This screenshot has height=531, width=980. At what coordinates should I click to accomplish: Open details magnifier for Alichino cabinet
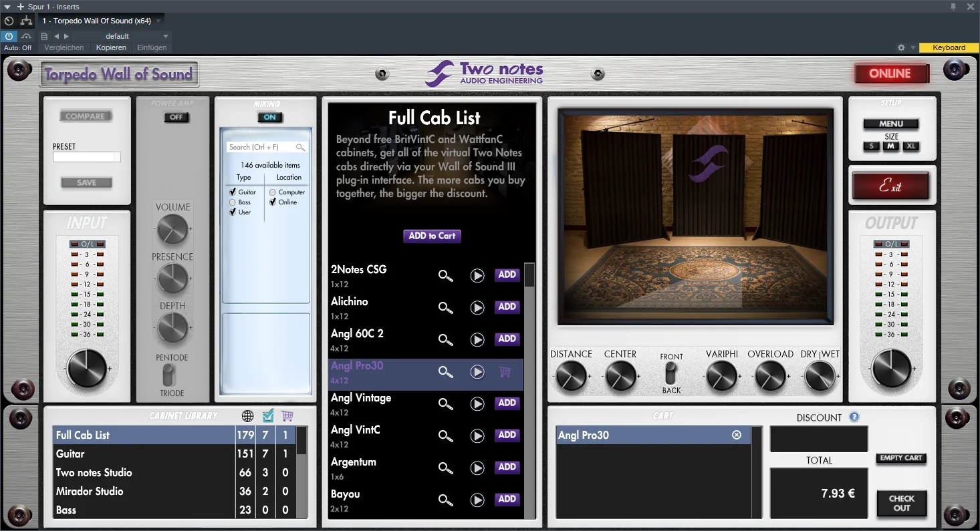click(445, 307)
